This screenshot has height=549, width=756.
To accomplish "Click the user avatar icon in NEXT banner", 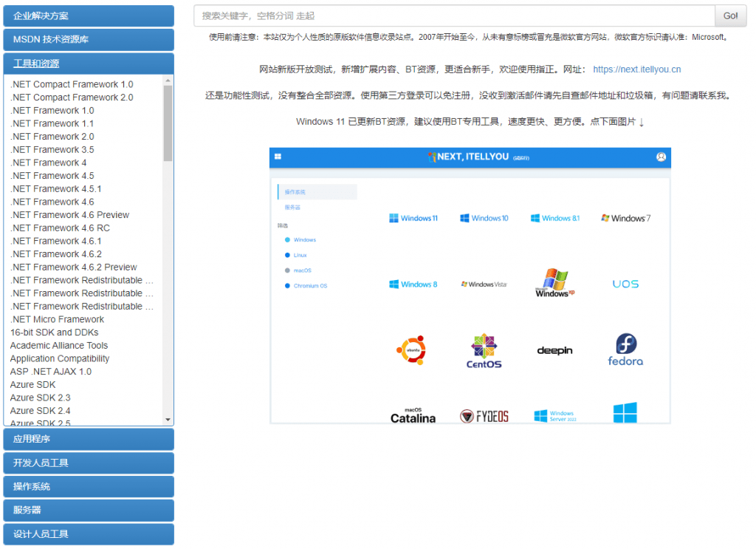I will click(x=661, y=157).
